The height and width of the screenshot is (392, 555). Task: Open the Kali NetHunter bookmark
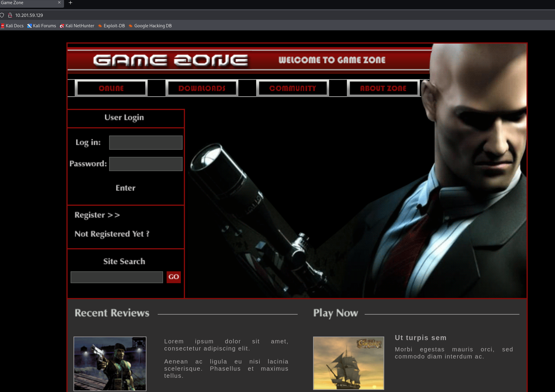pyautogui.click(x=77, y=26)
